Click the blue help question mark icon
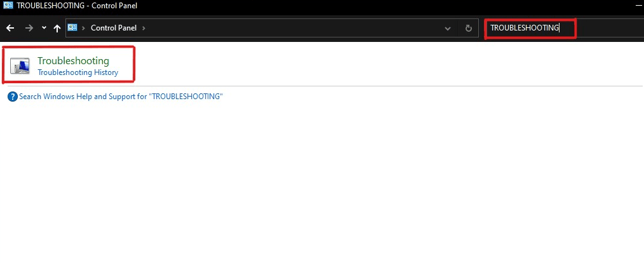644x263 pixels. click(x=12, y=97)
